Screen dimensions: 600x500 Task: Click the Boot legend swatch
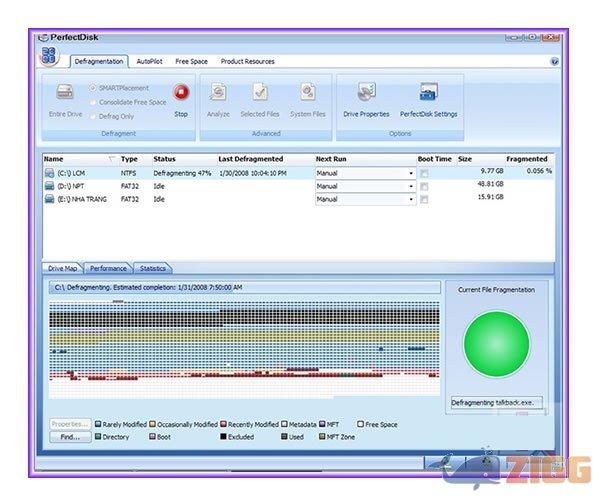pyautogui.click(x=152, y=436)
